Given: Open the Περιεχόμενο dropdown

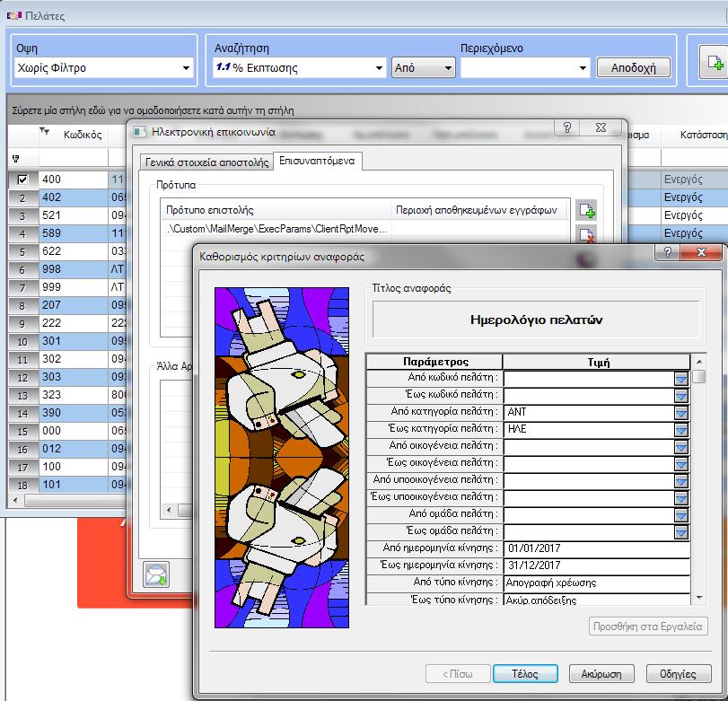Looking at the screenshot, I should point(583,68).
